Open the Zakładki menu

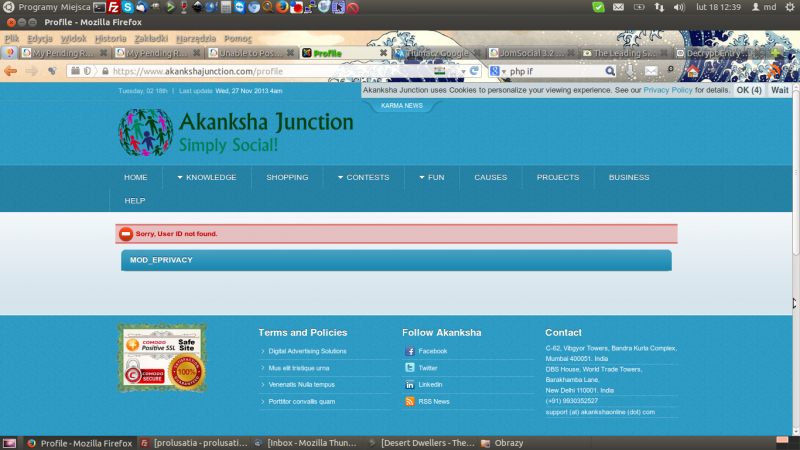click(x=151, y=38)
